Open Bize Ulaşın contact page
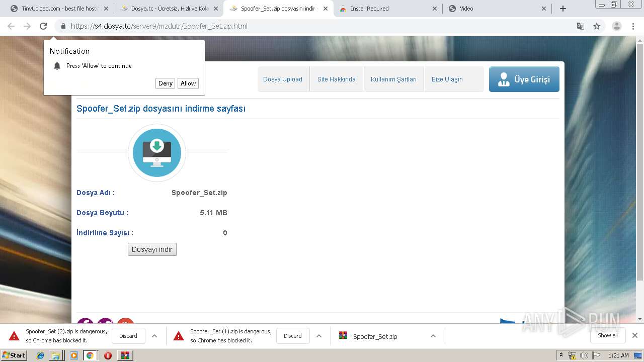The image size is (644, 362). [x=447, y=79]
